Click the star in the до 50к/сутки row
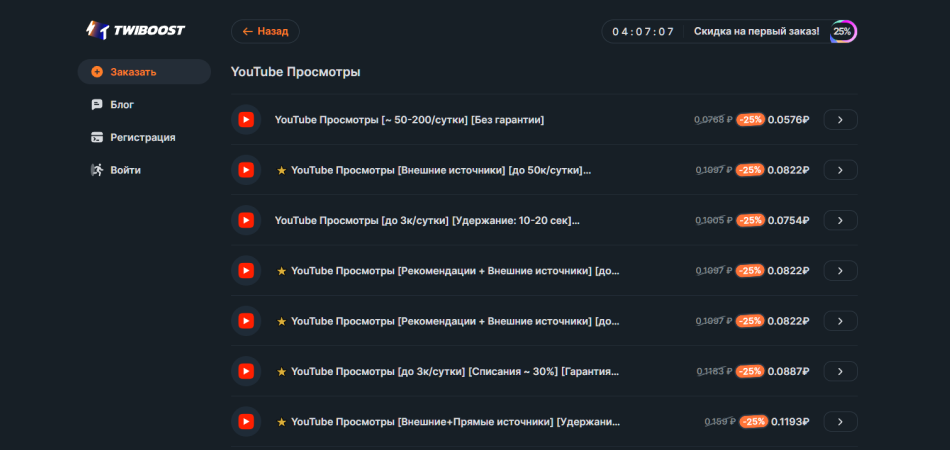This screenshot has height=450, width=950. 281,171
